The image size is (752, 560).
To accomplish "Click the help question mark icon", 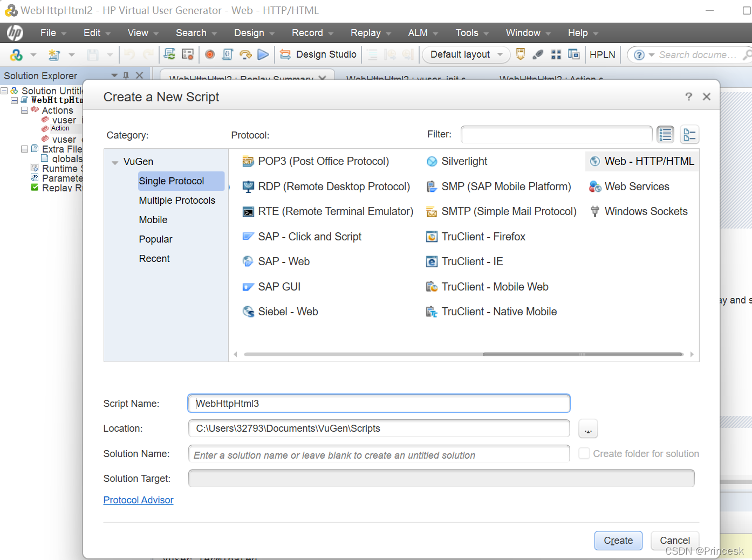I will point(639,55).
